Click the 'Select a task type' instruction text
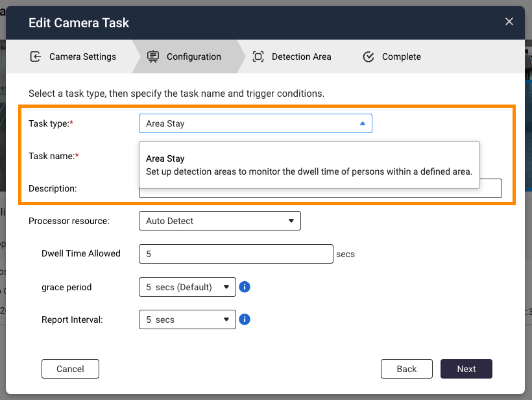 pyautogui.click(x=176, y=94)
